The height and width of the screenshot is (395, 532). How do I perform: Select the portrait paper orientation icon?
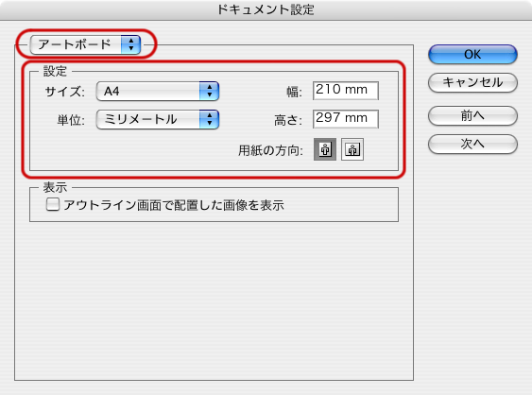tap(325, 149)
